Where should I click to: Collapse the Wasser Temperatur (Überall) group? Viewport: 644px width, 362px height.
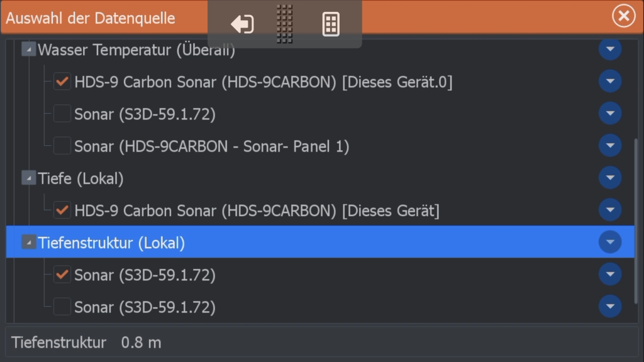tap(28, 49)
